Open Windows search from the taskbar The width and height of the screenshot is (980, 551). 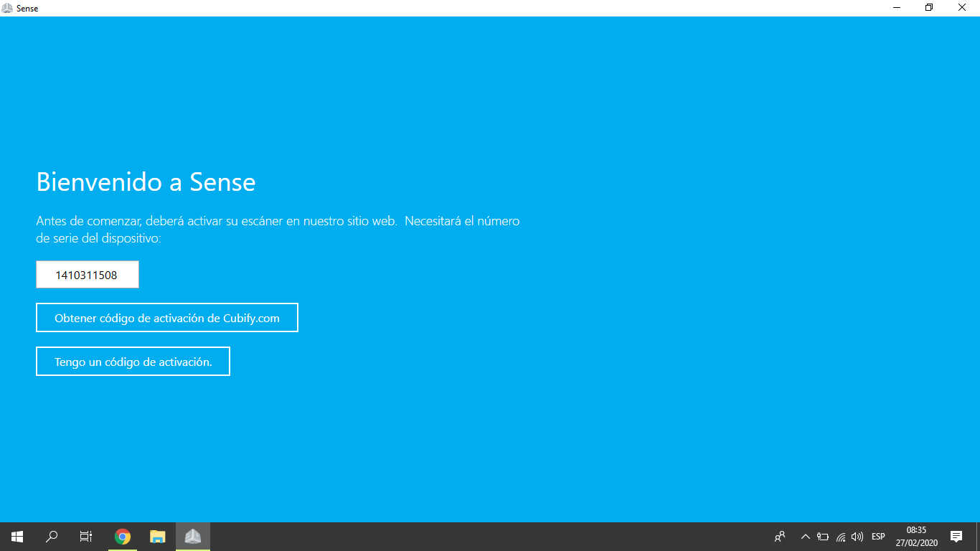click(x=52, y=537)
